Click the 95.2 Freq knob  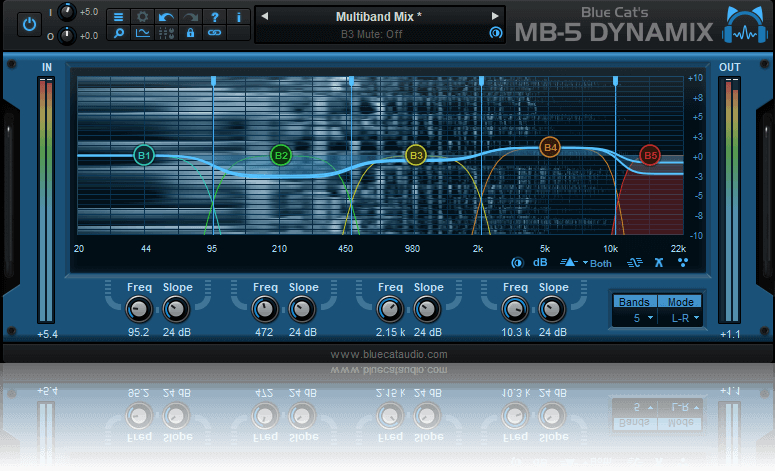click(x=140, y=309)
